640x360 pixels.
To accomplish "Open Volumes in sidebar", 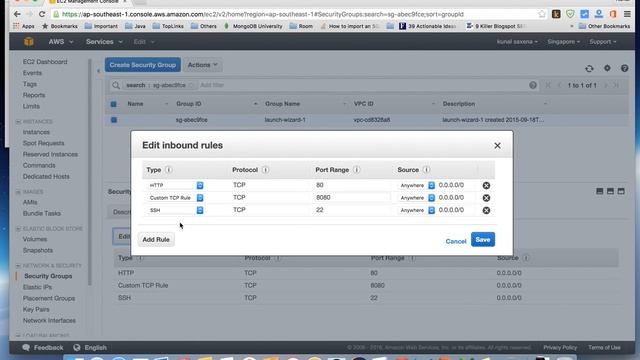I will (35, 239).
